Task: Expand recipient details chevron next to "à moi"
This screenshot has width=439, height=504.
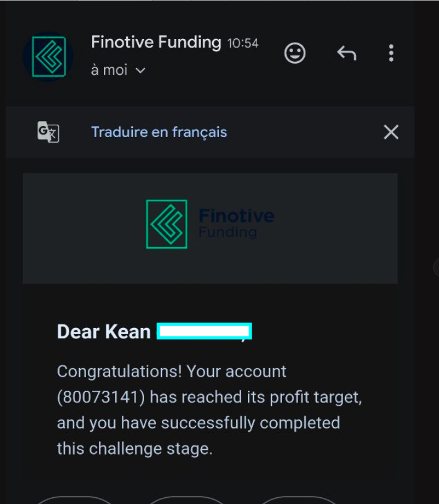Action: 140,70
